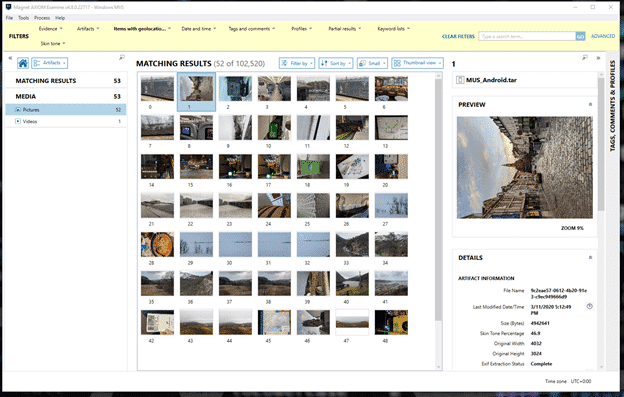Open the date/time clock icon
The width and height of the screenshot is (624, 397).
coord(589,306)
